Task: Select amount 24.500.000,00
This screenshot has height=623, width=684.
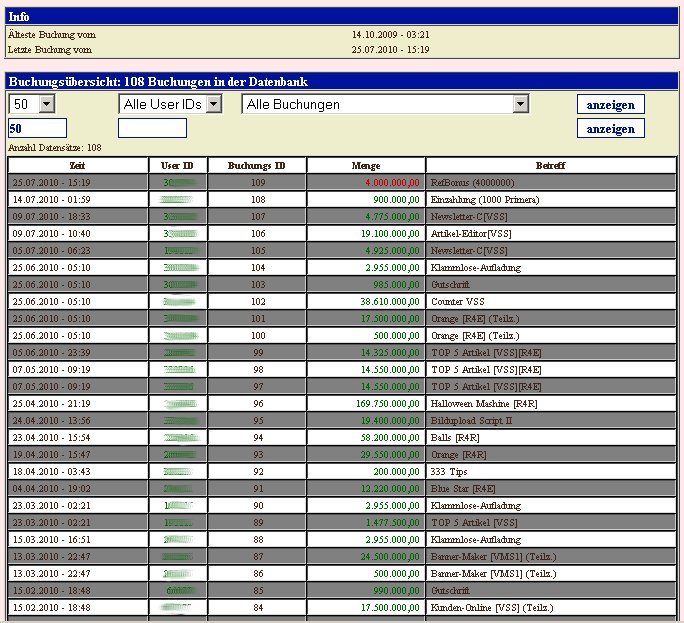Action: tap(390, 557)
